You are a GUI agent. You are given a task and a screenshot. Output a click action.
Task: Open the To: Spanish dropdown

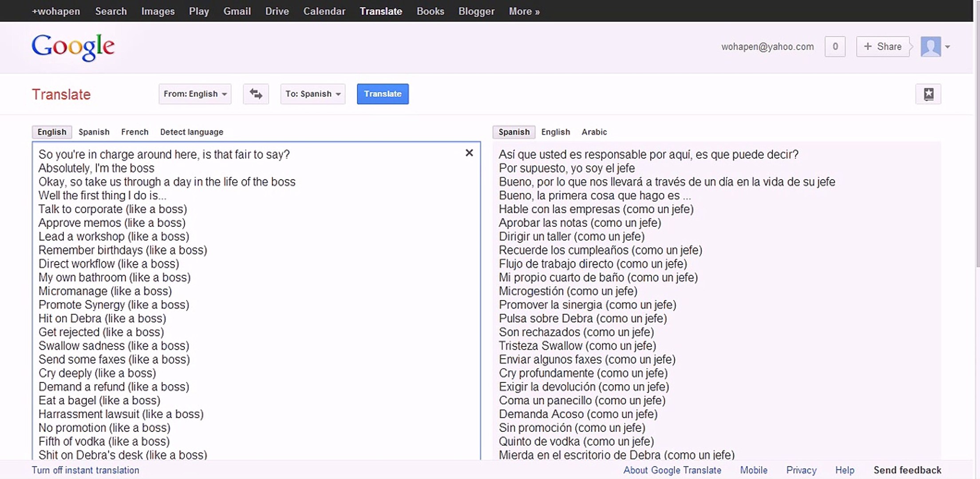click(x=313, y=94)
